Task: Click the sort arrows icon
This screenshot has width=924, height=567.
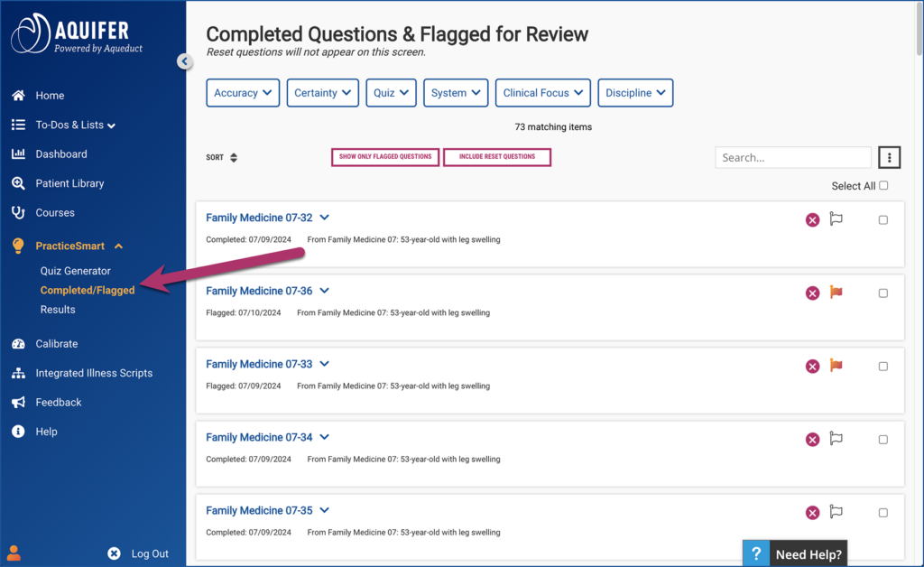Action: point(234,157)
